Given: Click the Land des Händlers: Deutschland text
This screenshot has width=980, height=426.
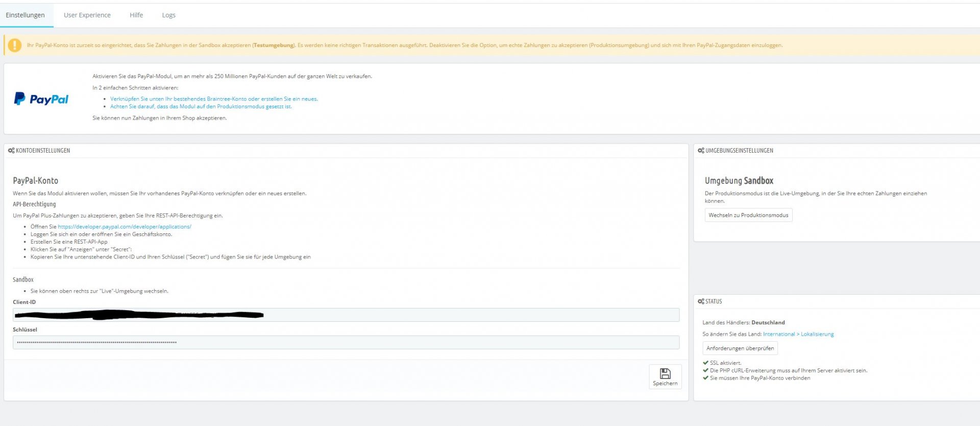Looking at the screenshot, I should click(744, 323).
